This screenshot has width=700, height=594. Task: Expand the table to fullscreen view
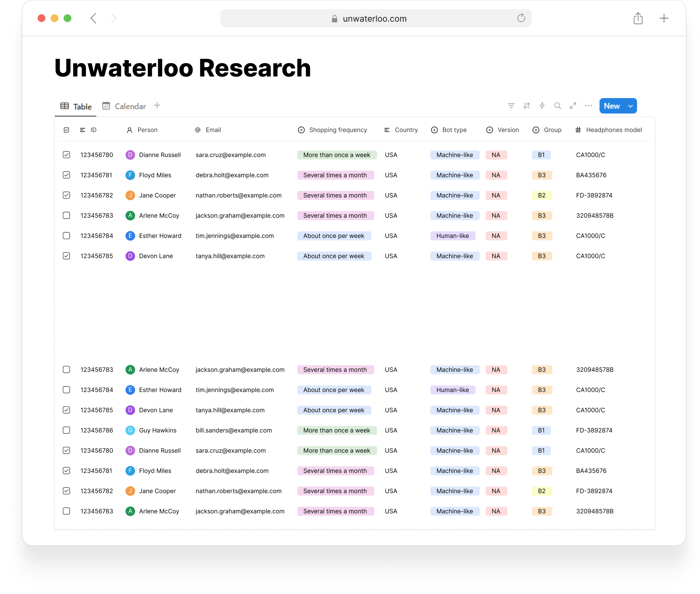coord(573,106)
